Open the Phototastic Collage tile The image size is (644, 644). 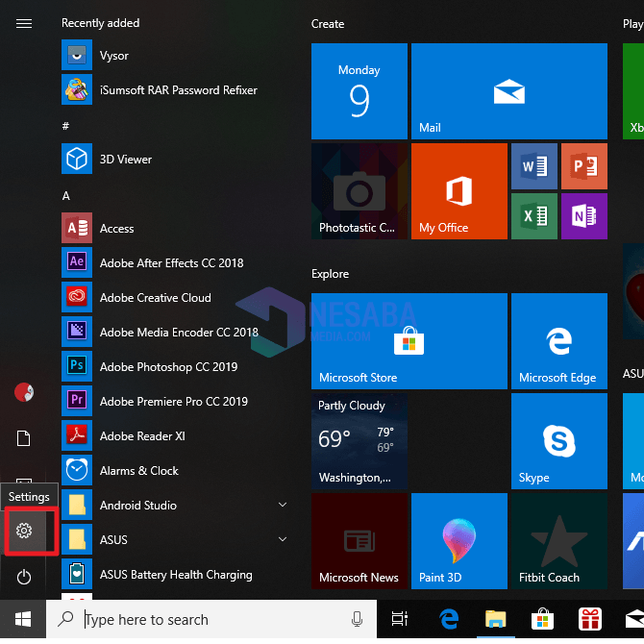tap(359, 191)
